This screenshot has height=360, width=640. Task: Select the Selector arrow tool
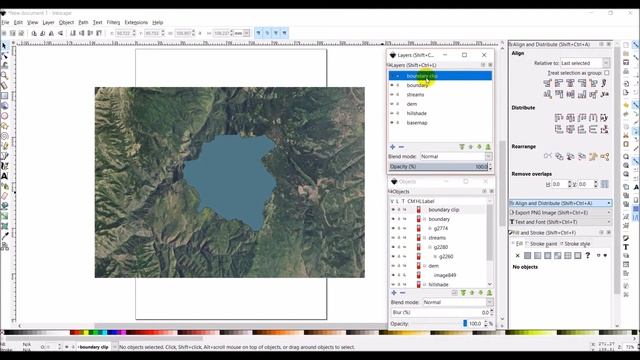[4, 46]
